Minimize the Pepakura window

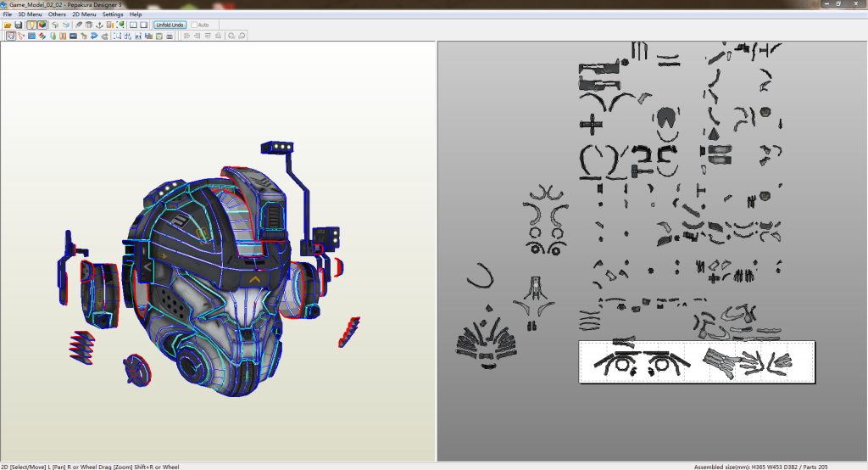[826, 4]
